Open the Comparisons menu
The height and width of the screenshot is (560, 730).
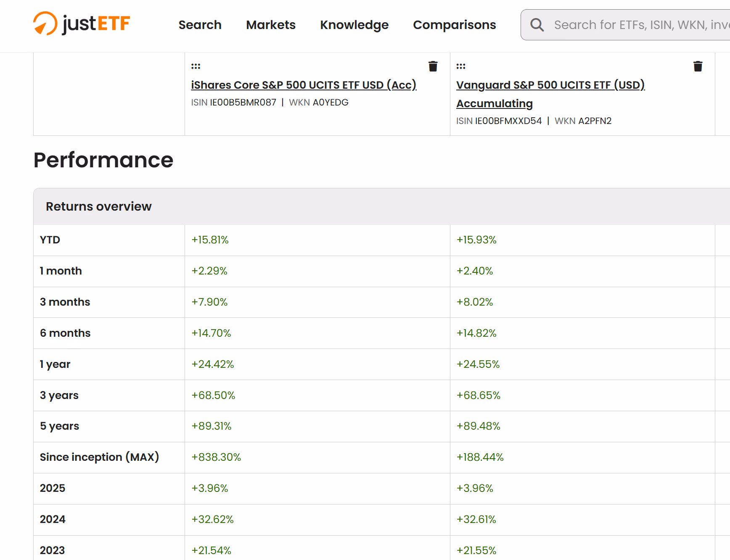[455, 25]
